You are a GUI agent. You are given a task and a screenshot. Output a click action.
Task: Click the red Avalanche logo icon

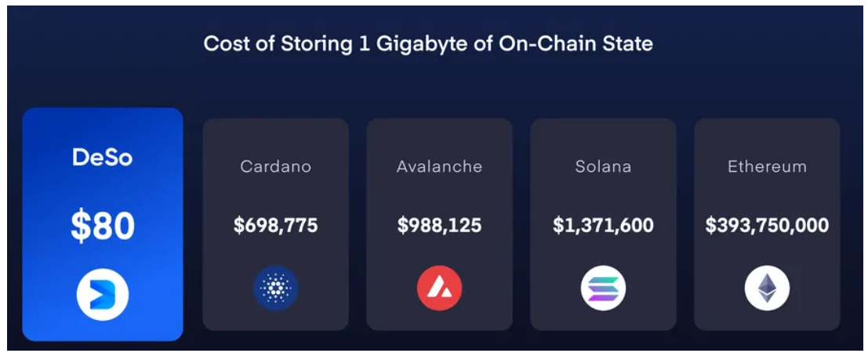click(x=439, y=289)
